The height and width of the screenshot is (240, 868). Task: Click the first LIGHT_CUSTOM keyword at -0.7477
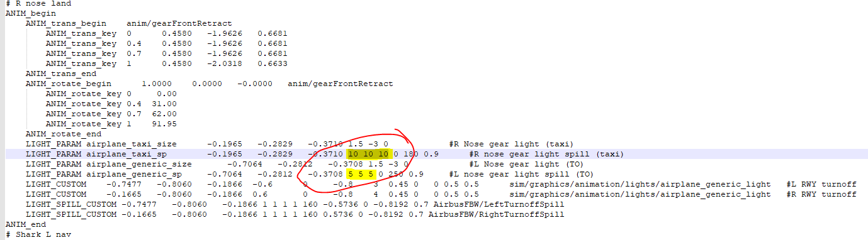(55, 184)
